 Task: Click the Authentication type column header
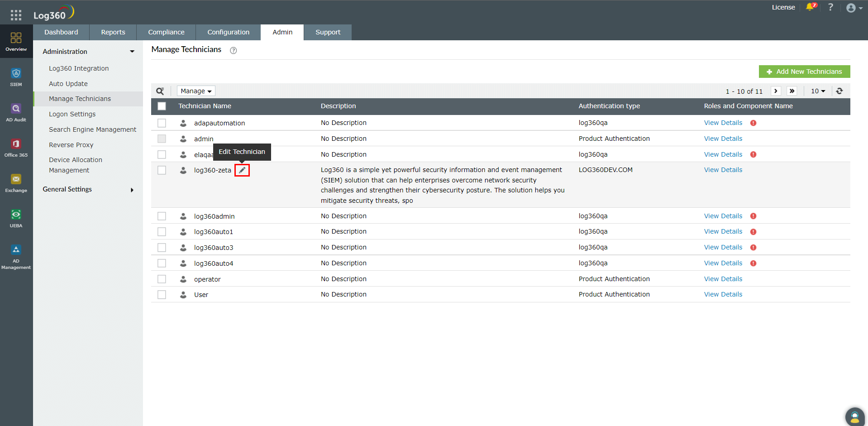609,106
